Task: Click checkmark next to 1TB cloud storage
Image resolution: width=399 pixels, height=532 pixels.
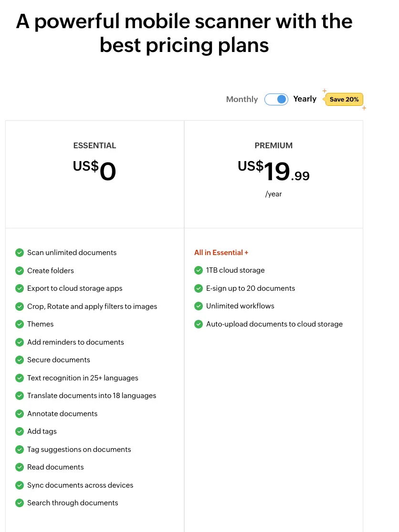Action: tap(199, 270)
